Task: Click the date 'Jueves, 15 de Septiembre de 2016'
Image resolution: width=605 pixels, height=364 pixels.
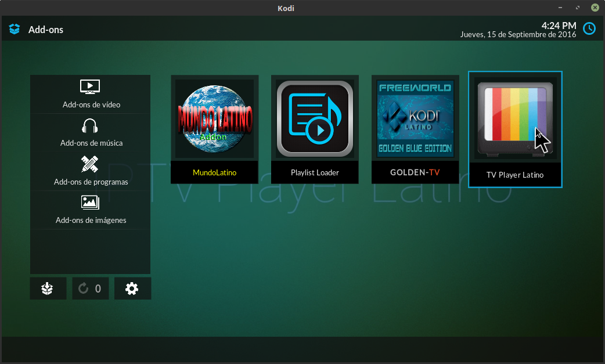Action: (x=518, y=35)
